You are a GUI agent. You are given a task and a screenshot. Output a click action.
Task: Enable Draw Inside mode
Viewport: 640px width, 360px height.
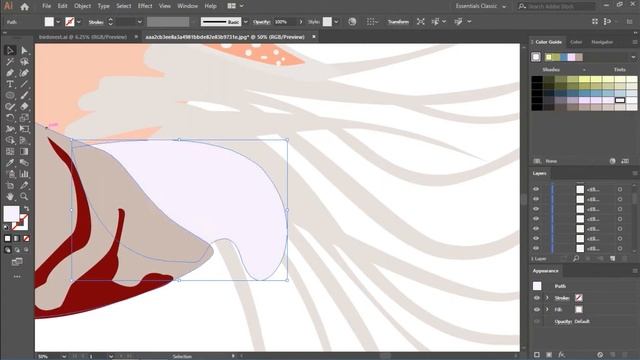(x=26, y=250)
